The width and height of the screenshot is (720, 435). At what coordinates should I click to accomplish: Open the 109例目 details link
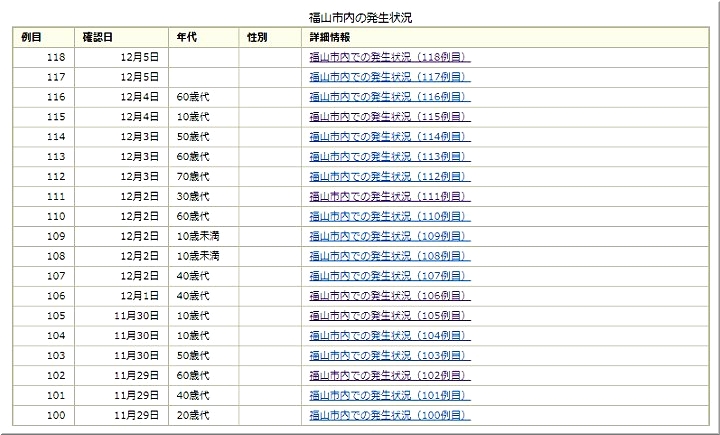389,236
